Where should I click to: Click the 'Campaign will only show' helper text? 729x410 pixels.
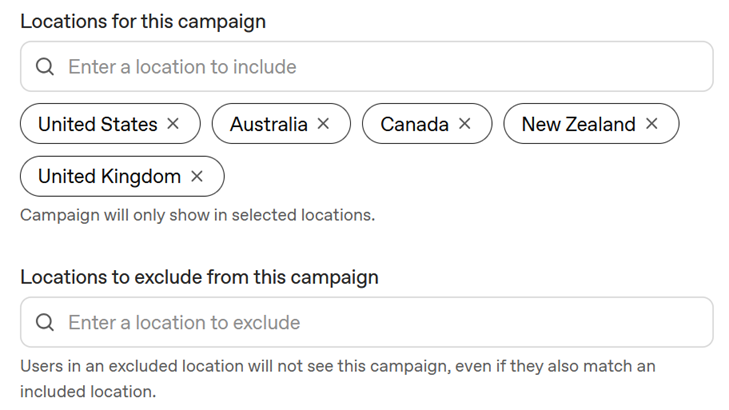tap(198, 215)
